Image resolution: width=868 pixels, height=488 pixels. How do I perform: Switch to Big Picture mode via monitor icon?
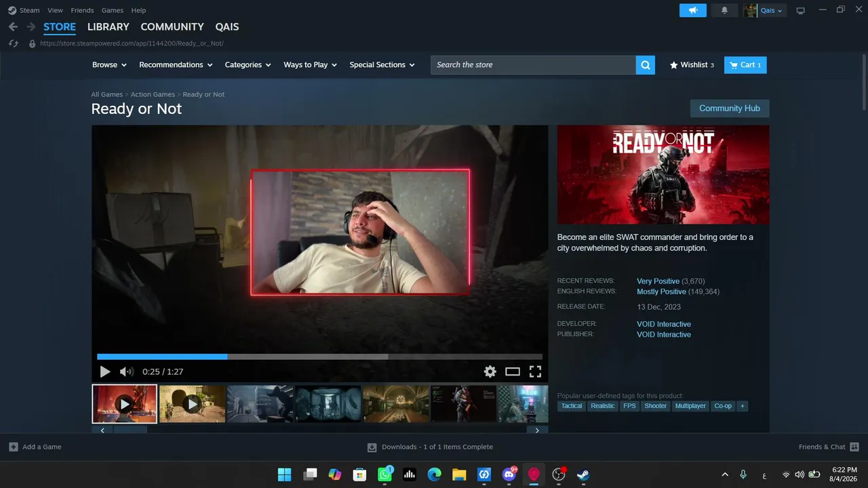tap(800, 10)
